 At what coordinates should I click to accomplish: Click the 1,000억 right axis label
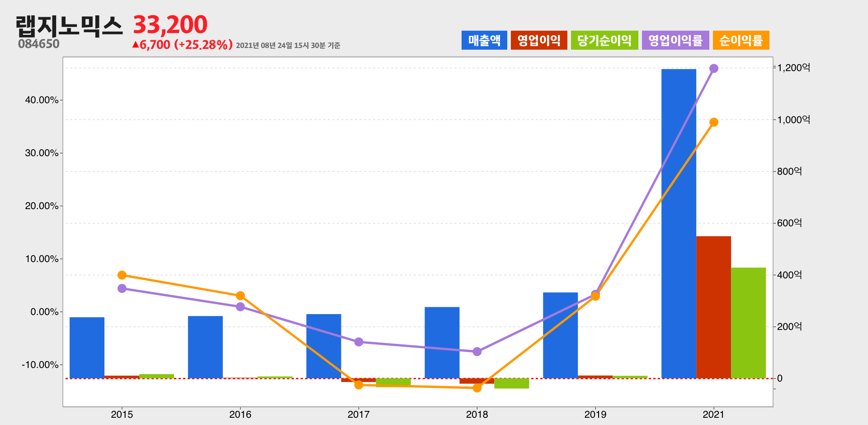click(793, 120)
